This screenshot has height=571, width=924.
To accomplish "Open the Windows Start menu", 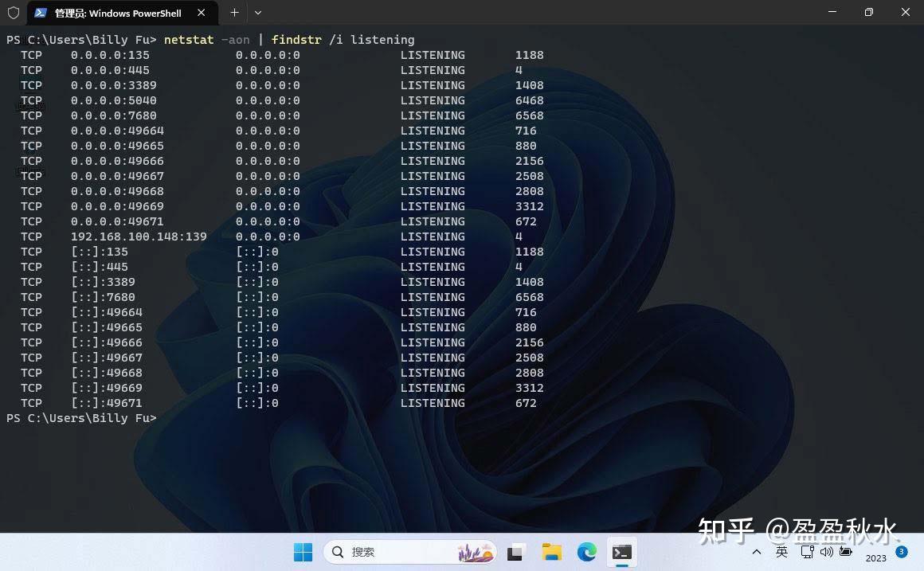I will [303, 552].
